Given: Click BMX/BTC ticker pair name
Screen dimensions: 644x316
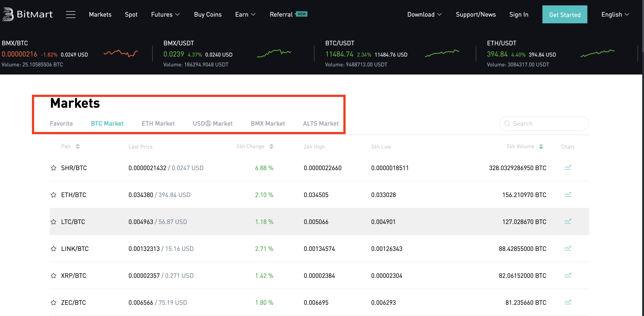Looking at the screenshot, I should click(15, 43).
